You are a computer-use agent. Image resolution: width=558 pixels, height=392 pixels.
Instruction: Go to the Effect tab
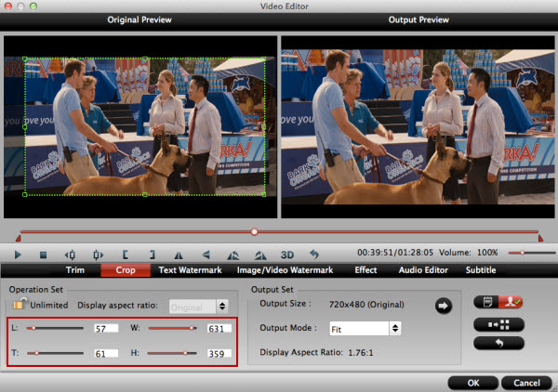[x=365, y=270]
